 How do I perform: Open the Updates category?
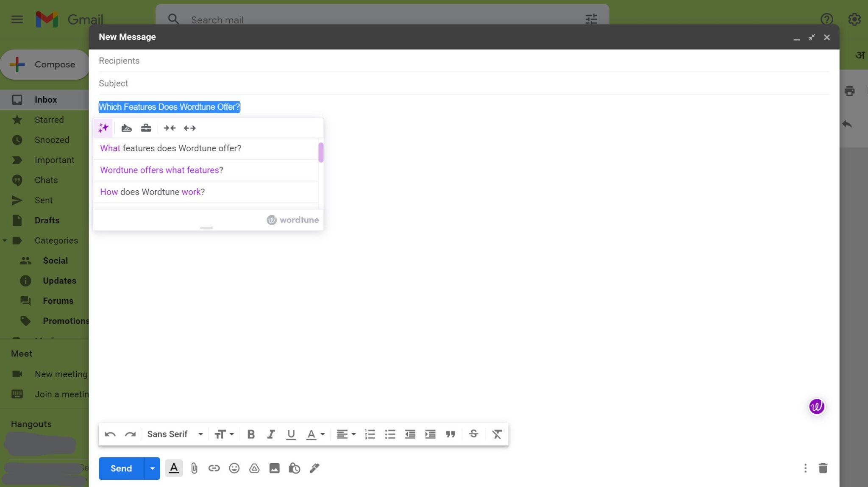tap(59, 281)
